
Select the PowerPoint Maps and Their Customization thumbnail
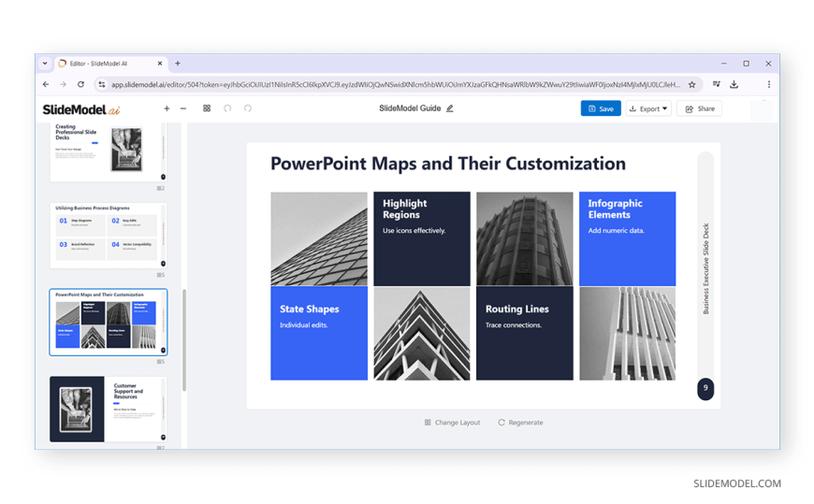[108, 322]
